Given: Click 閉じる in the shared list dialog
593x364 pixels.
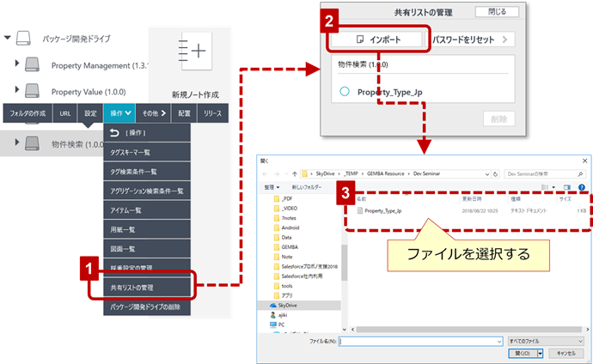Looking at the screenshot, I should click(x=497, y=12).
